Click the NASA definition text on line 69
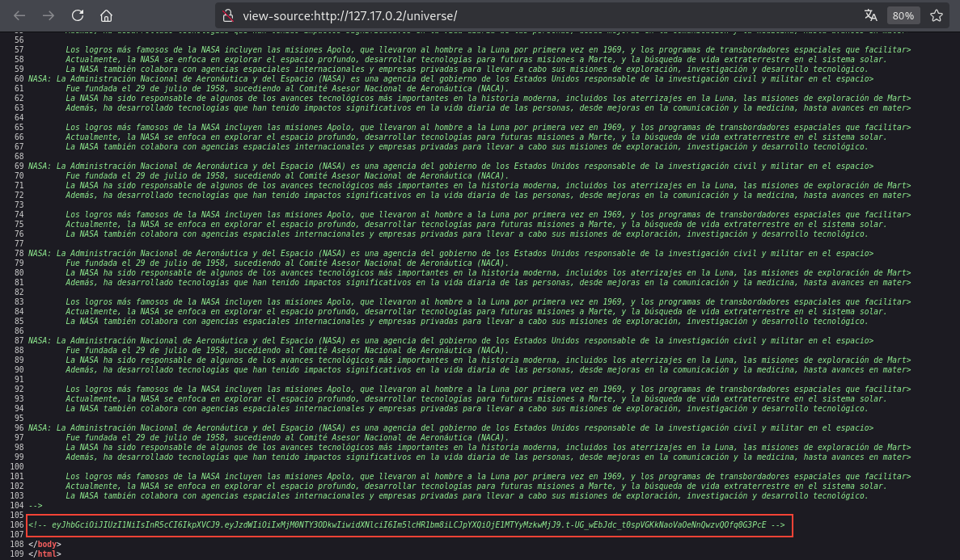 [450, 166]
